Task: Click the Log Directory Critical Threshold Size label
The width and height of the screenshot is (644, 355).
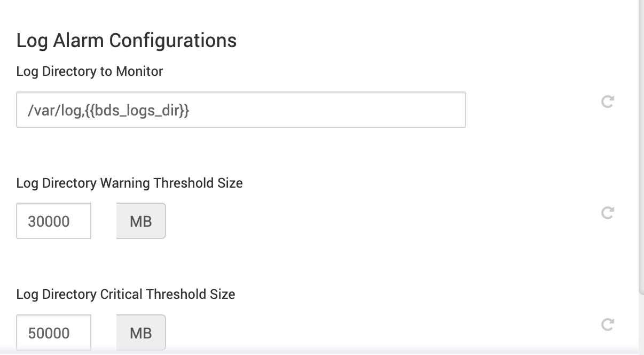Action: coord(125,294)
